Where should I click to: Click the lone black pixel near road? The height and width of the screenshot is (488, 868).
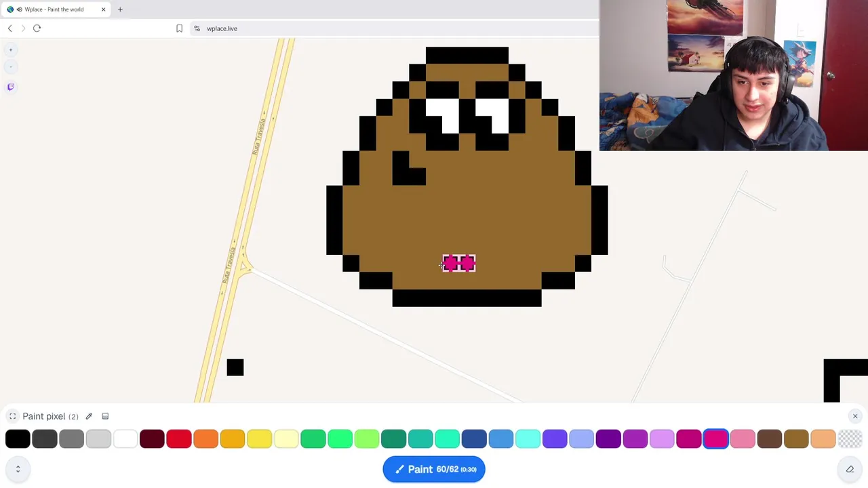point(235,367)
